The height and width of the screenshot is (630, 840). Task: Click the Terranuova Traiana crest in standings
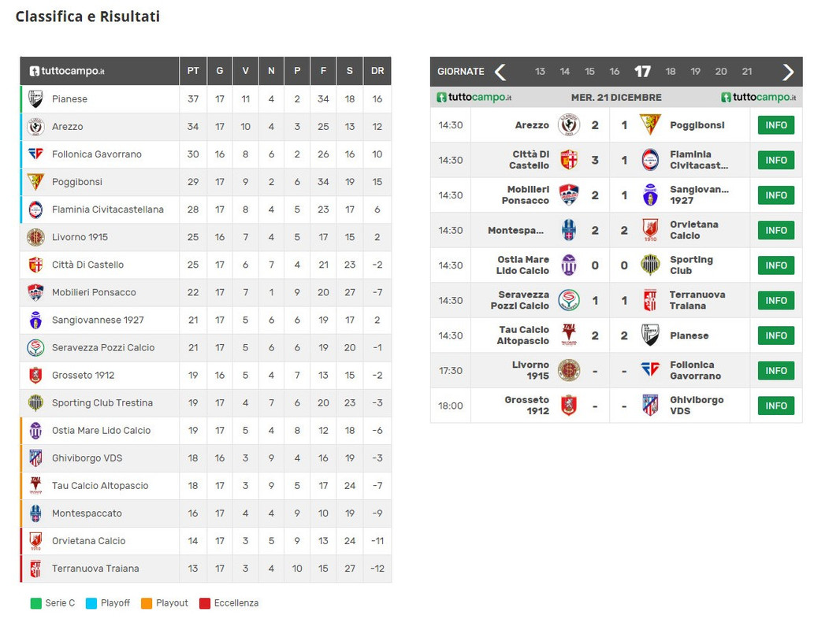36,569
